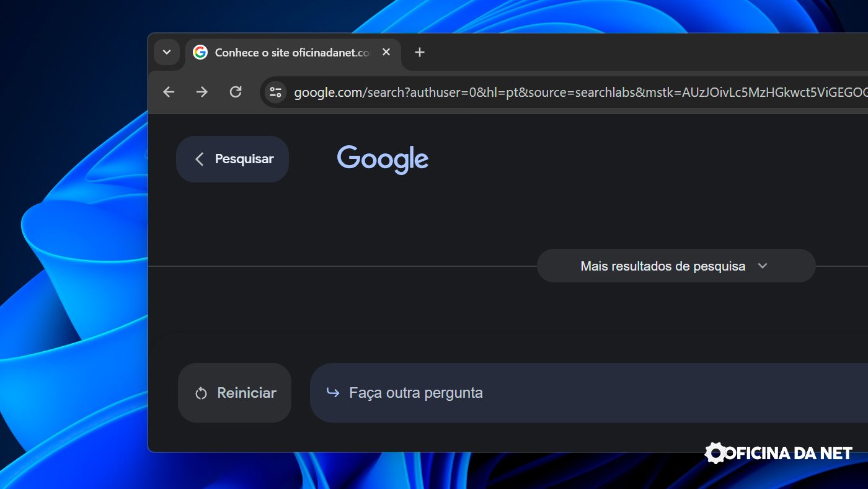Image resolution: width=868 pixels, height=489 pixels.
Task: Click the Google logo
Action: pyautogui.click(x=383, y=159)
